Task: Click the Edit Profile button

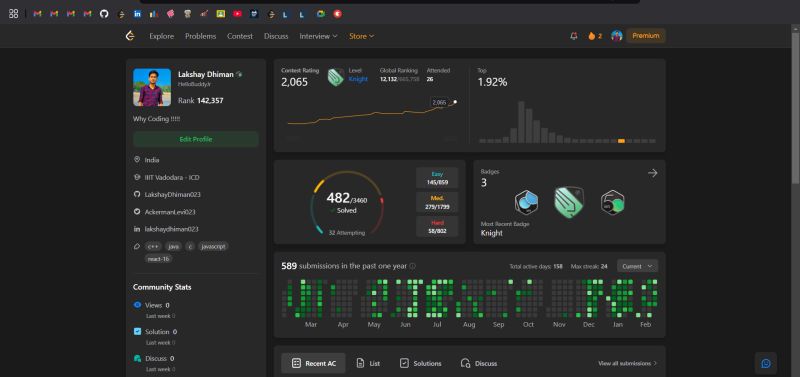Action: coord(196,139)
